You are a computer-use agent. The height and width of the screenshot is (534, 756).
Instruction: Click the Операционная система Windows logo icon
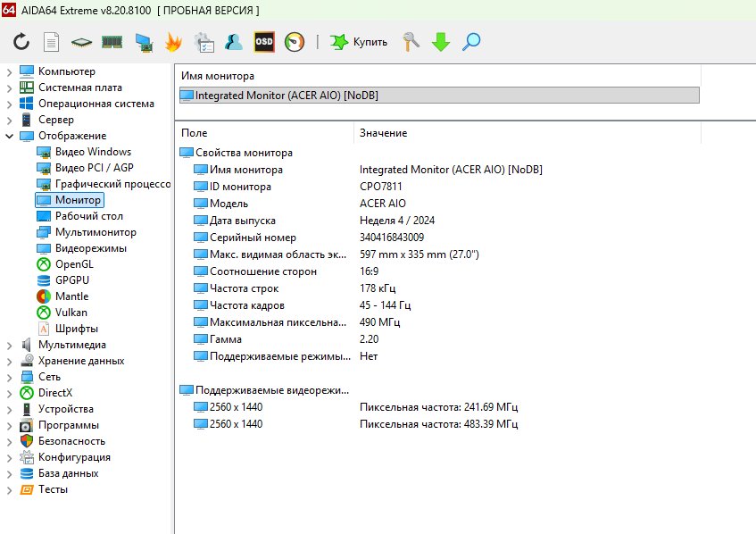(x=27, y=104)
